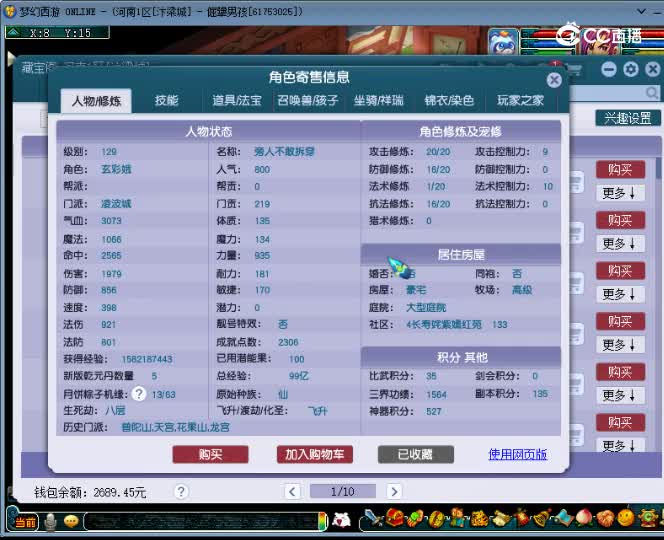Click the panda pet avatar portrait
The height and width of the screenshot is (540, 664).
pos(503,42)
